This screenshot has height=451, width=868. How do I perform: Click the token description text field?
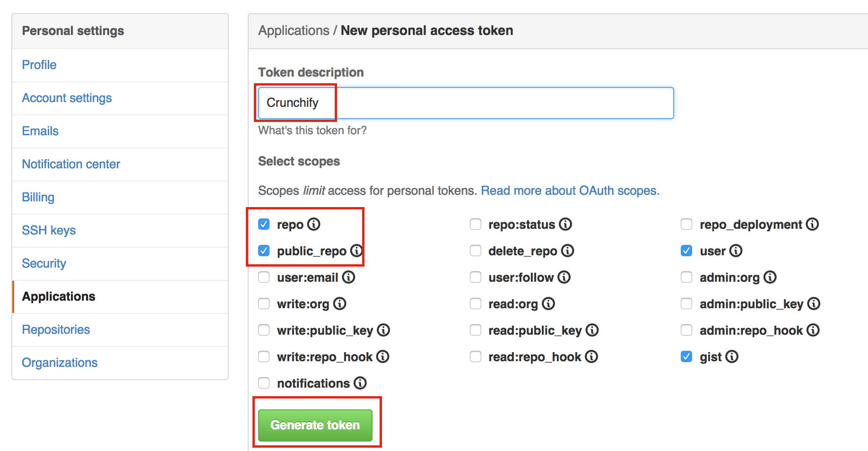pos(465,103)
